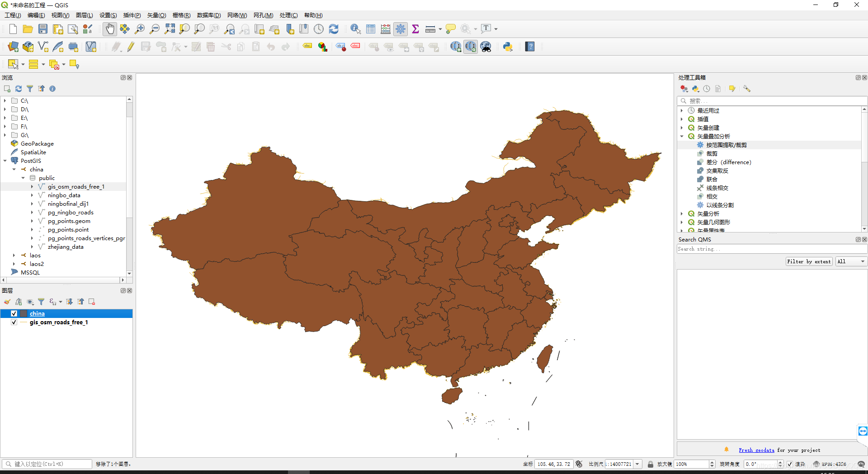Image resolution: width=868 pixels, height=474 pixels.
Task: Toggle visibility of gis_osm_roads_free_1 layer
Action: (x=14, y=322)
